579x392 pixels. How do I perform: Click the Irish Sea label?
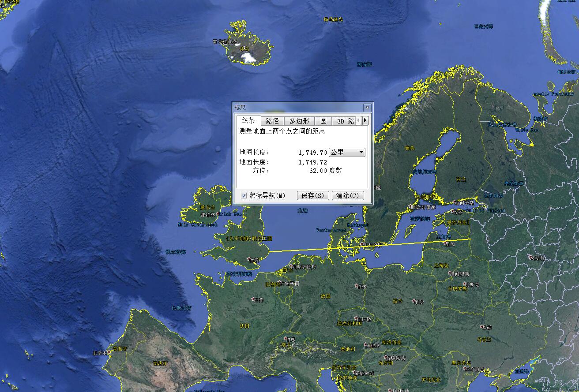pos(230,214)
